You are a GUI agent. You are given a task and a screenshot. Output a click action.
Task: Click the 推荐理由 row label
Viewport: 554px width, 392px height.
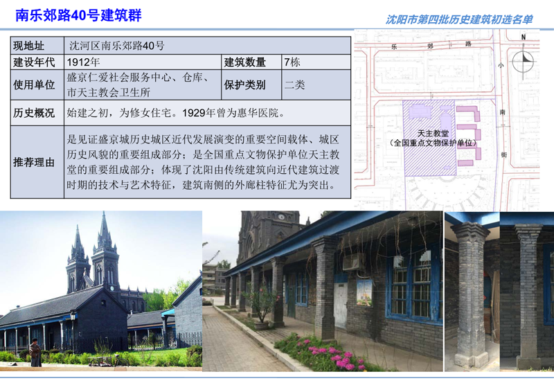tap(37, 163)
